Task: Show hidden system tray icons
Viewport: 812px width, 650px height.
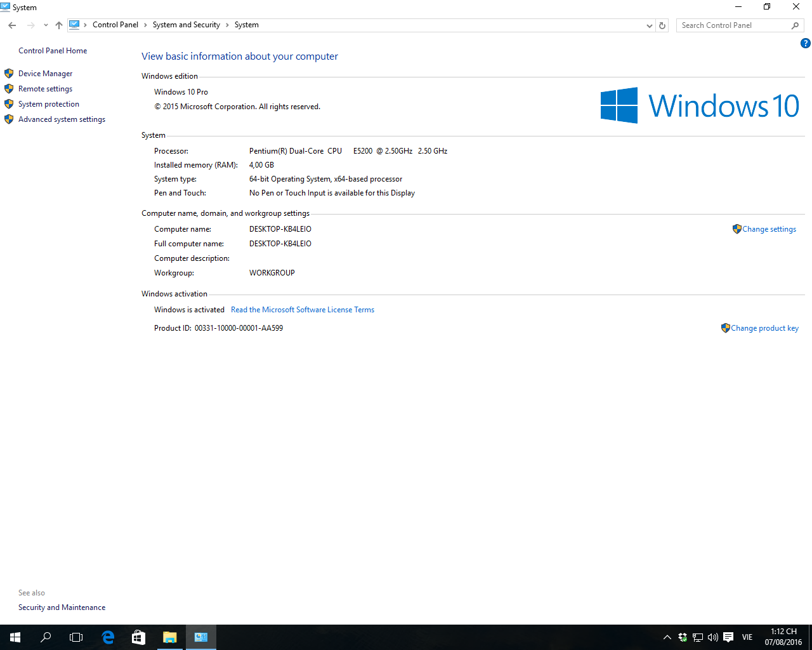Action: coord(667,637)
